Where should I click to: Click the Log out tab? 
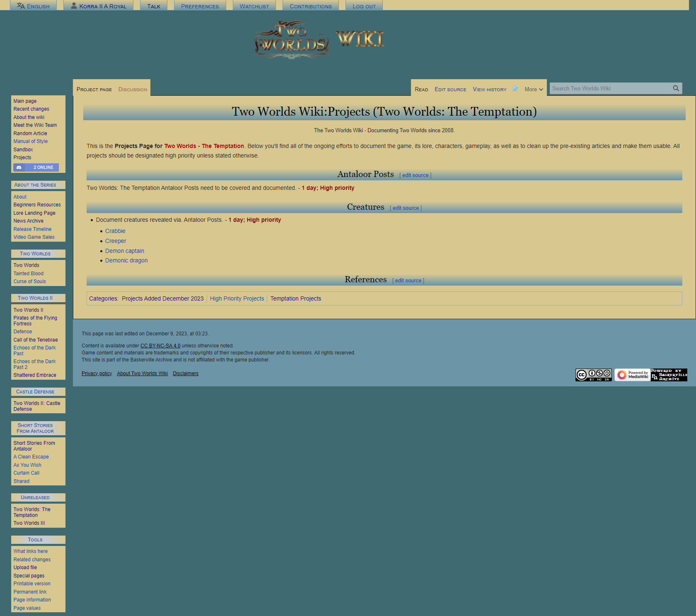pyautogui.click(x=364, y=6)
